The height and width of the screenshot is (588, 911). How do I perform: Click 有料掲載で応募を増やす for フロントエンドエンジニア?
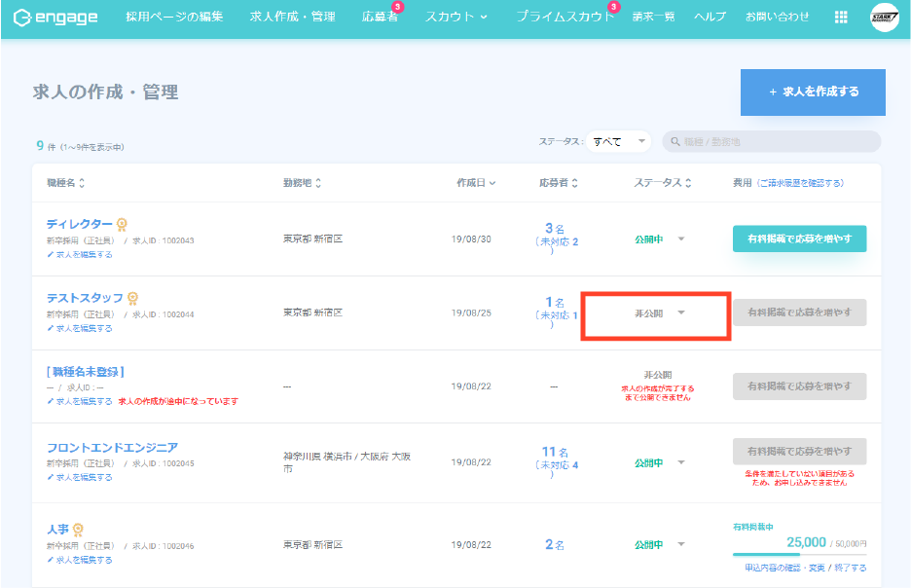coord(799,452)
